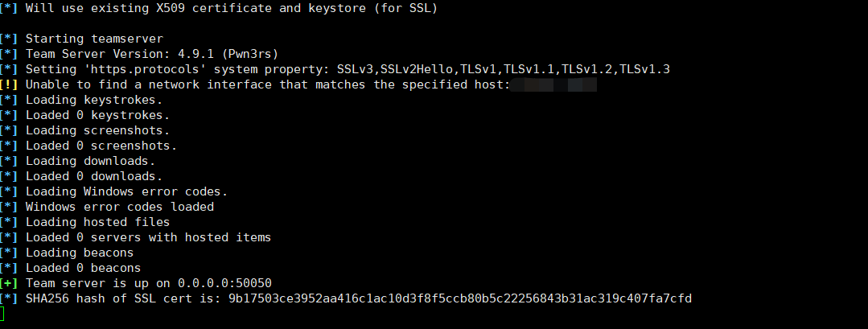The height and width of the screenshot is (329, 868).
Task: Click the 'Loaded 0 beacons' line
Action: 83,268
